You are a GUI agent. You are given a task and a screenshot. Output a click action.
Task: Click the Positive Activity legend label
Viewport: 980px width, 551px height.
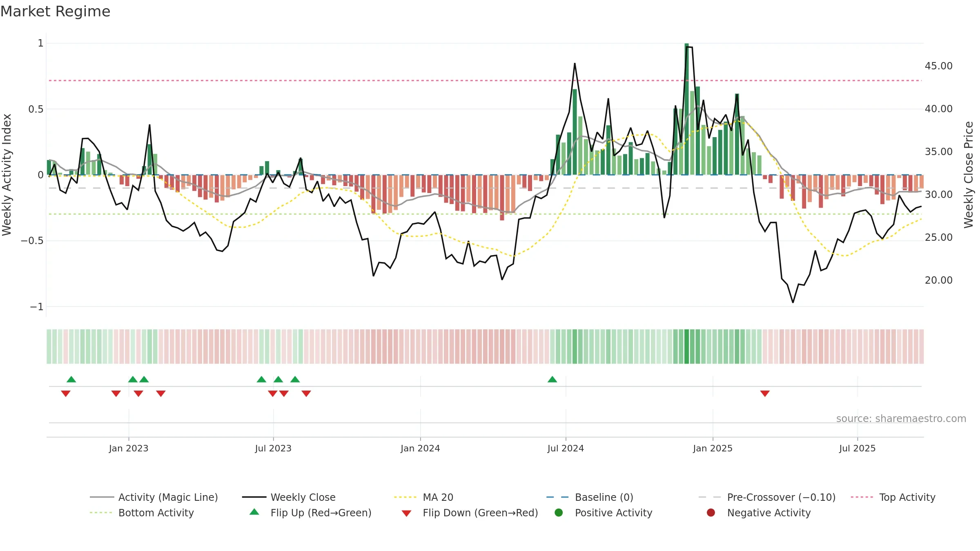pos(613,513)
